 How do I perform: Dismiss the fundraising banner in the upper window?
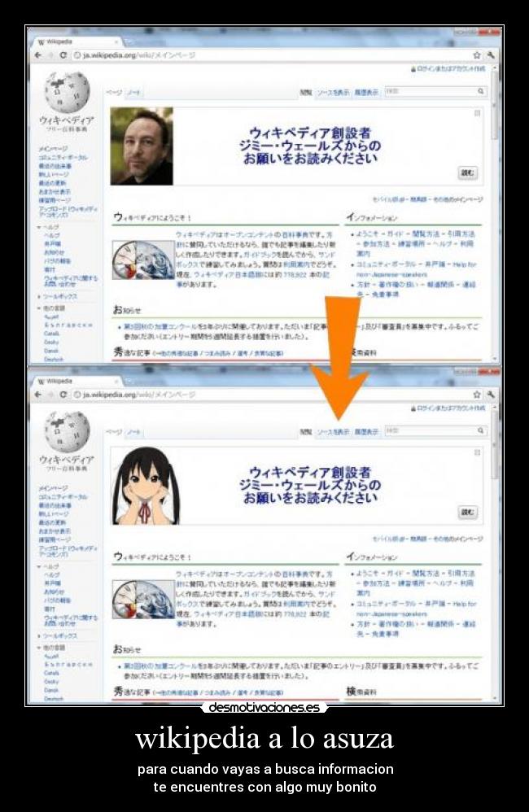tap(477, 113)
